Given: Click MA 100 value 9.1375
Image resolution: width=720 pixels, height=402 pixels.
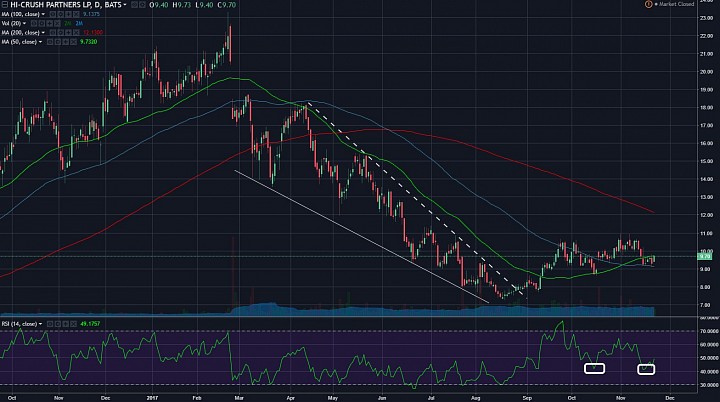Looking at the screenshot, I should click(91, 14).
